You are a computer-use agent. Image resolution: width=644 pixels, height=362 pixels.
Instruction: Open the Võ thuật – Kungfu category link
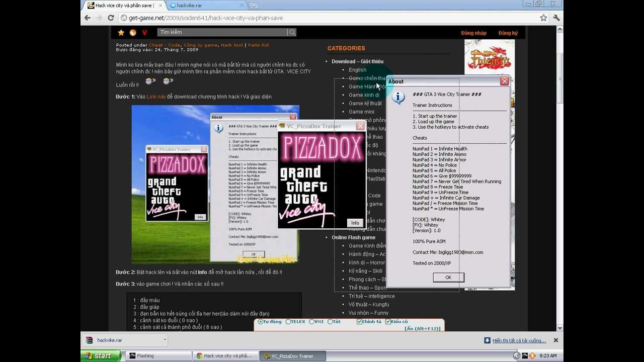pyautogui.click(x=369, y=305)
